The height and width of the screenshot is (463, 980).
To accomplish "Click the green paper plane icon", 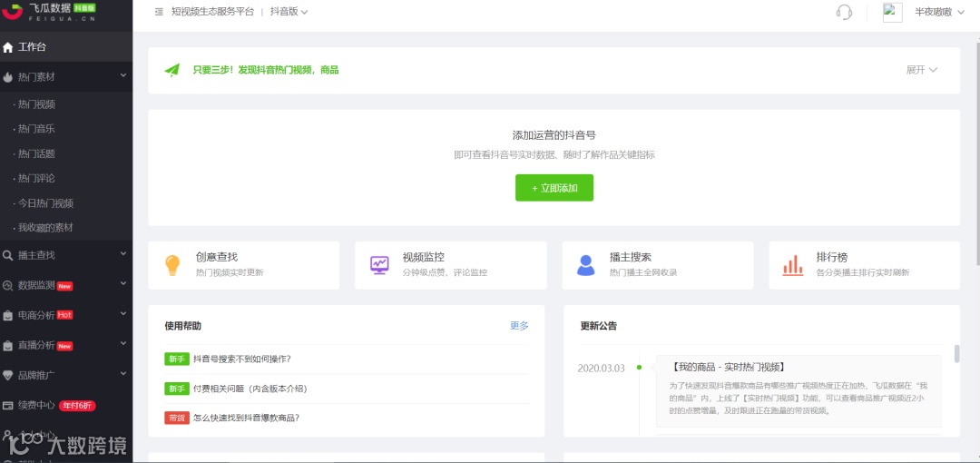I will tap(171, 70).
